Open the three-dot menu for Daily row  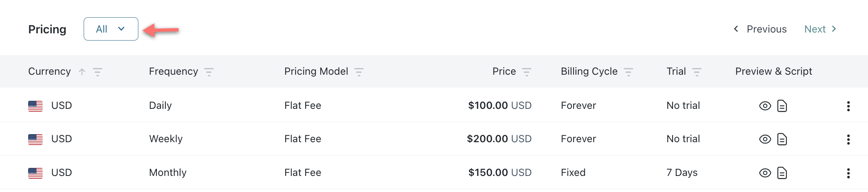[x=848, y=106]
